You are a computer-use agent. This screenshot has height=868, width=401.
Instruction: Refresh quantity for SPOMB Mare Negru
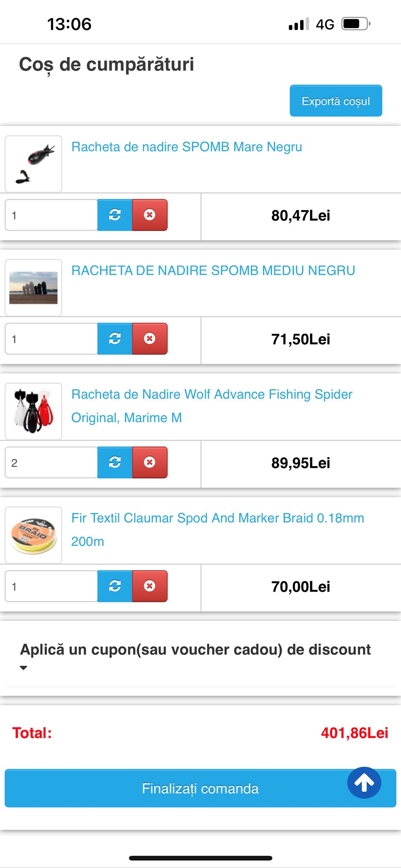(115, 215)
